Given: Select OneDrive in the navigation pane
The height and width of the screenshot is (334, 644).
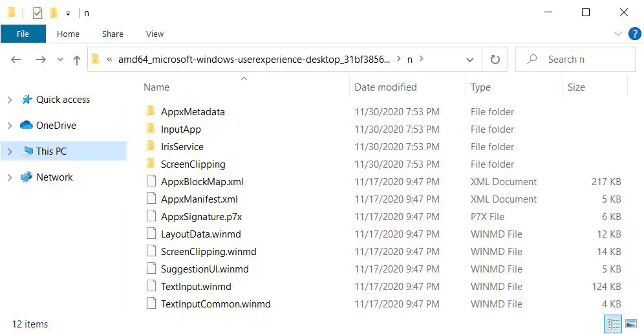Looking at the screenshot, I should (x=56, y=126).
